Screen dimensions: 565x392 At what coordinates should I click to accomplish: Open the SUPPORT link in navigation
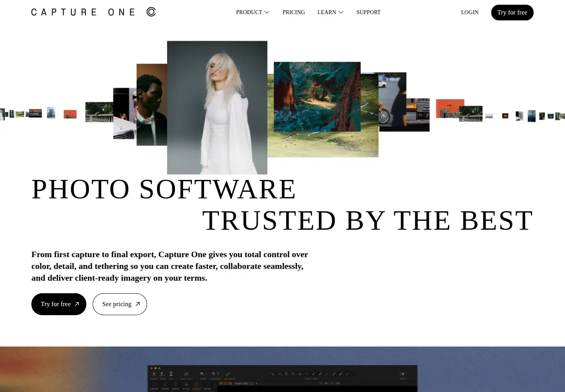pos(368,12)
